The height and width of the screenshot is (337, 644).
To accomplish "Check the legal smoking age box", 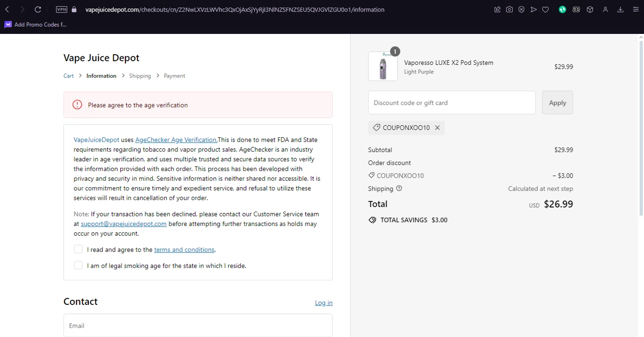I will 78,265.
